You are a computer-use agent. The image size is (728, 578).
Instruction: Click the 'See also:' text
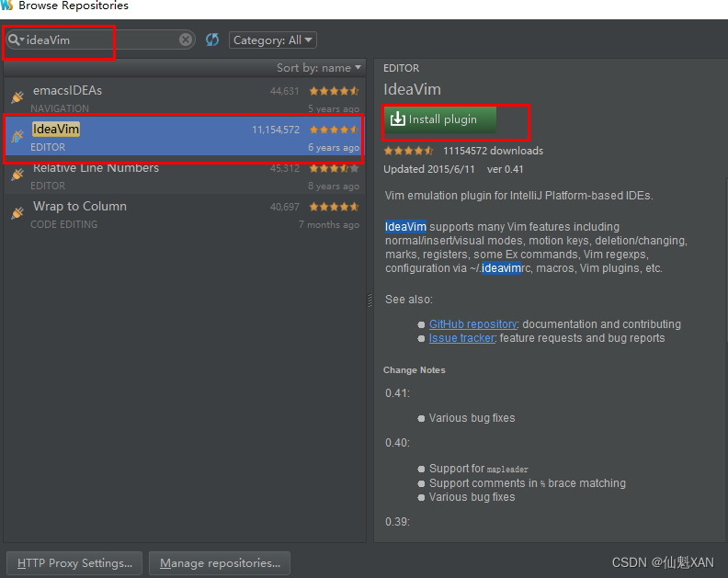point(408,300)
